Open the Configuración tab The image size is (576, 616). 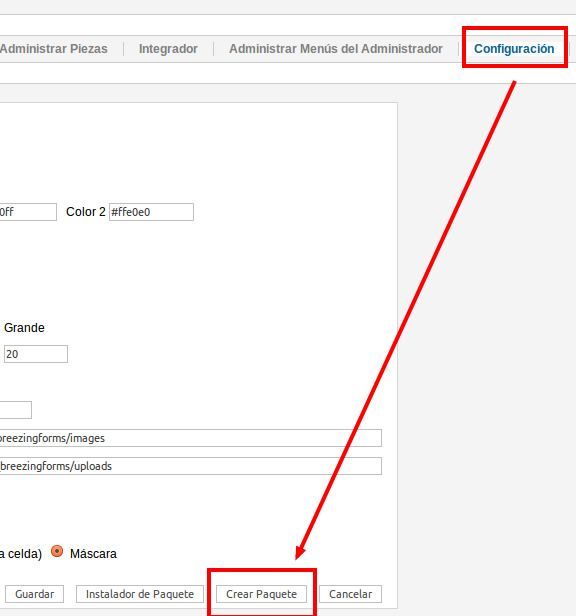[514, 49]
